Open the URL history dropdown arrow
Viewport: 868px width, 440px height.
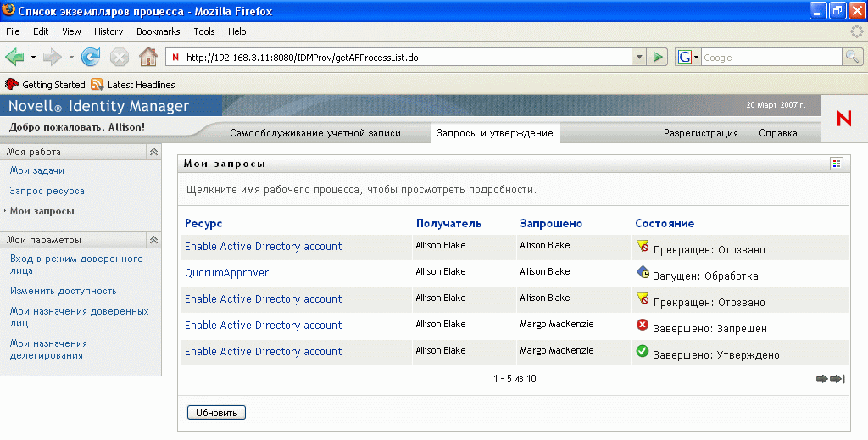click(x=639, y=58)
